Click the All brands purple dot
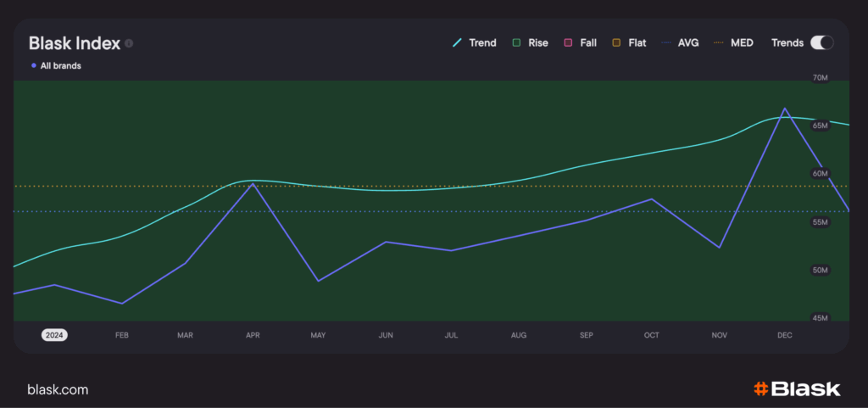The image size is (868, 408). (x=34, y=65)
